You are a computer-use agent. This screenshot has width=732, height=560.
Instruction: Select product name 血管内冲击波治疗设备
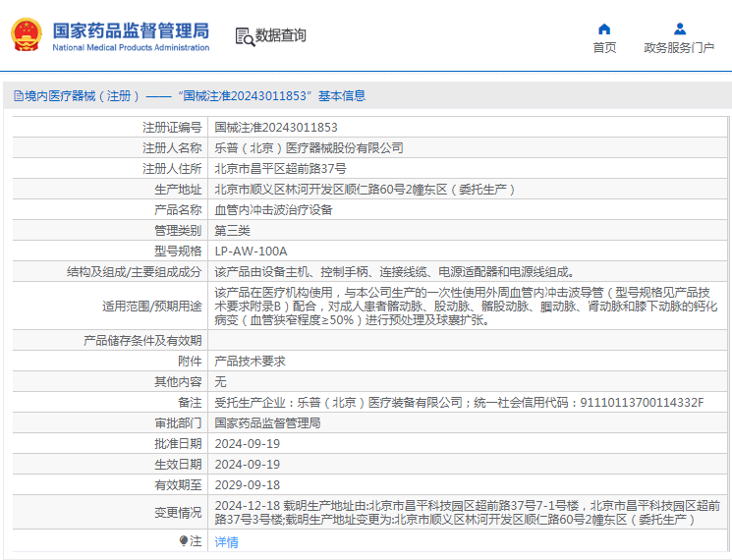[273, 210]
